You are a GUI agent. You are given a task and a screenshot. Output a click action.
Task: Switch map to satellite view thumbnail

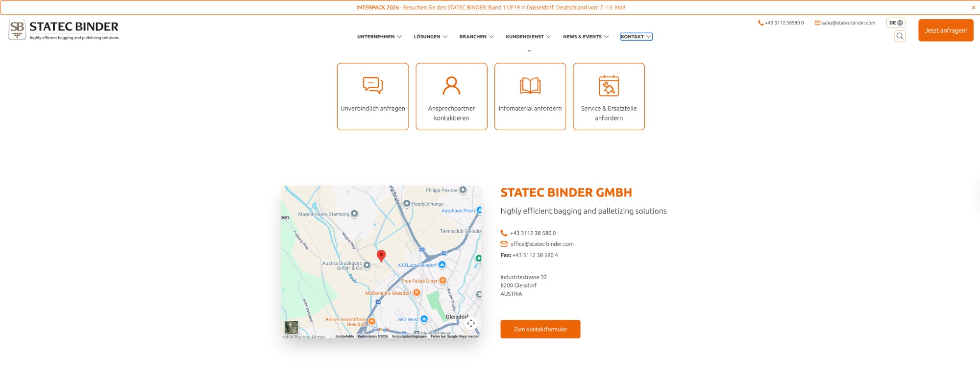[x=292, y=327]
